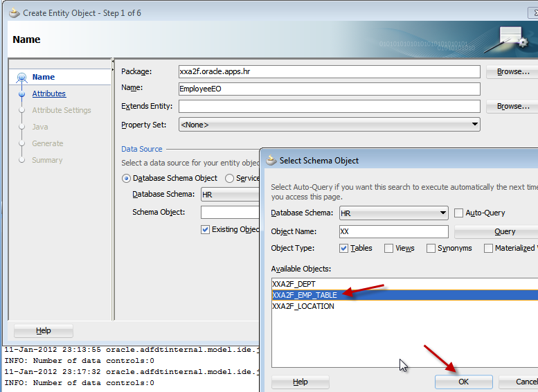This screenshot has height=392, width=538.
Task: Click the Extends Entity input field
Action: (329, 106)
